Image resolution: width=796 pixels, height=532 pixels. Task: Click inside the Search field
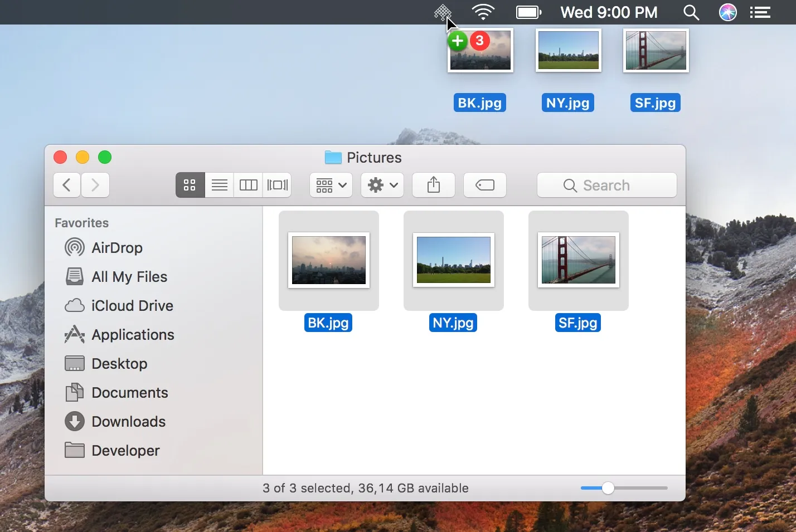(606, 185)
